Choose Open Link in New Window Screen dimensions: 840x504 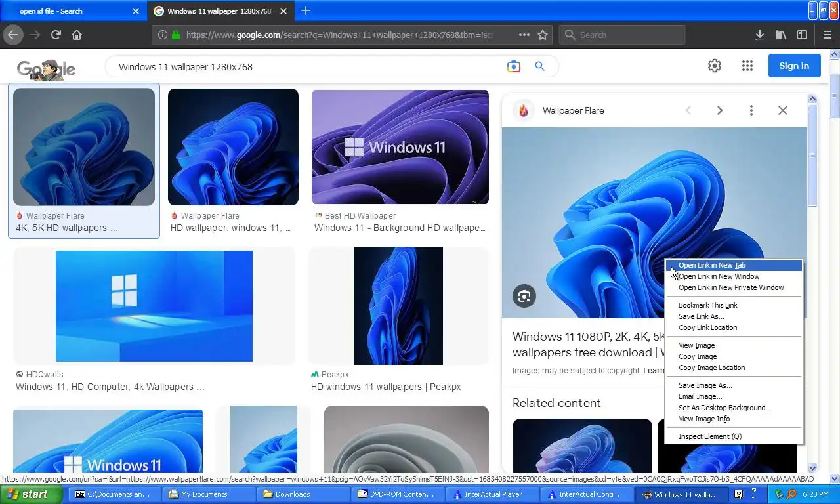click(734, 276)
